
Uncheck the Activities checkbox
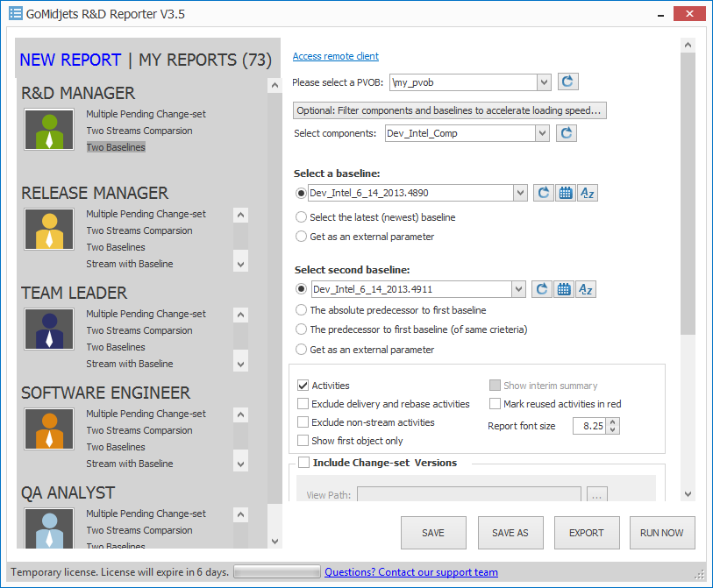(303, 386)
